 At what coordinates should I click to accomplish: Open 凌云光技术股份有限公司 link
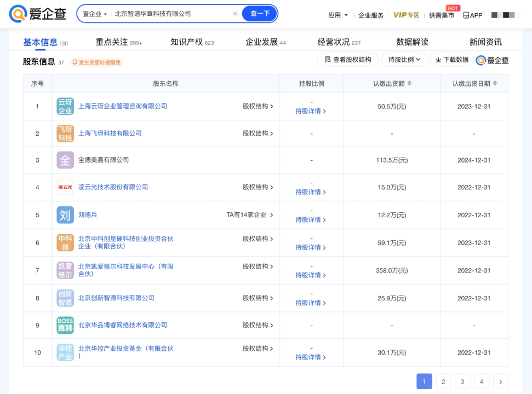(113, 187)
